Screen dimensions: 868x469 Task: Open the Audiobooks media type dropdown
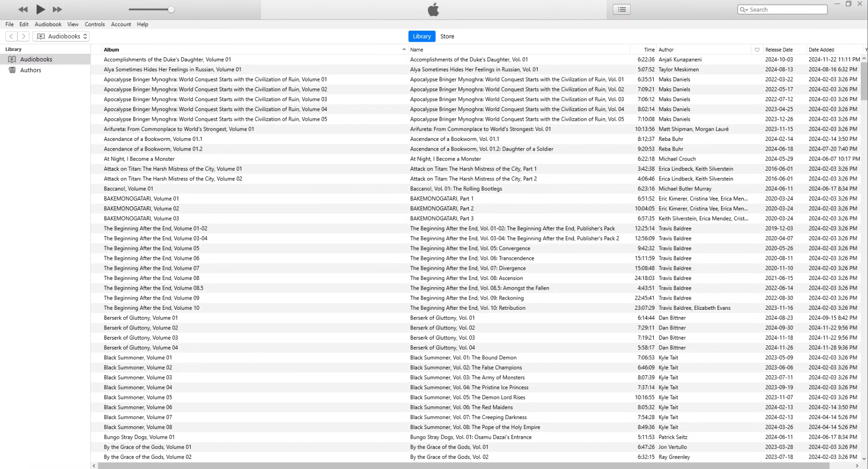tap(61, 37)
